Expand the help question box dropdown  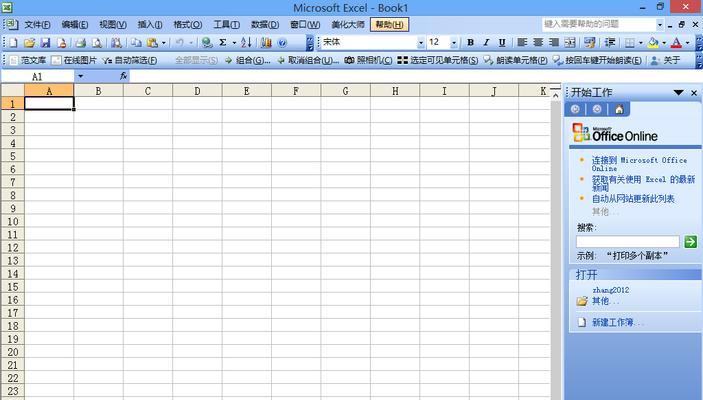click(x=660, y=24)
